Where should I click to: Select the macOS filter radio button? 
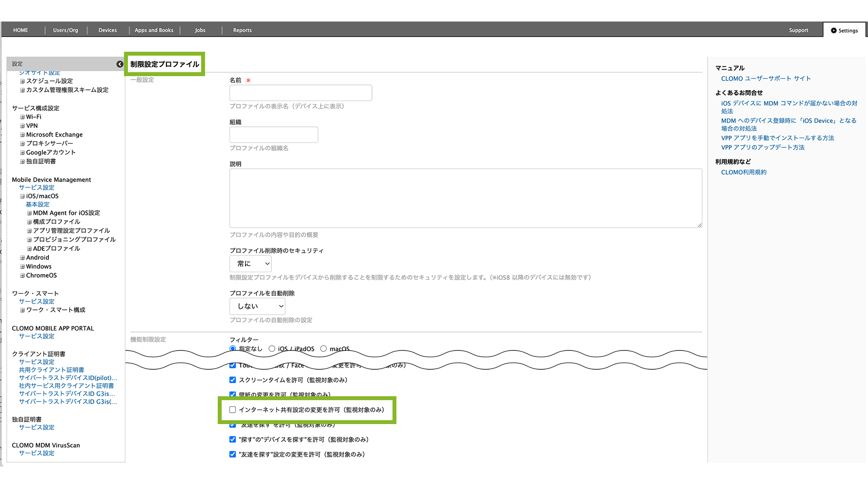pyautogui.click(x=323, y=349)
